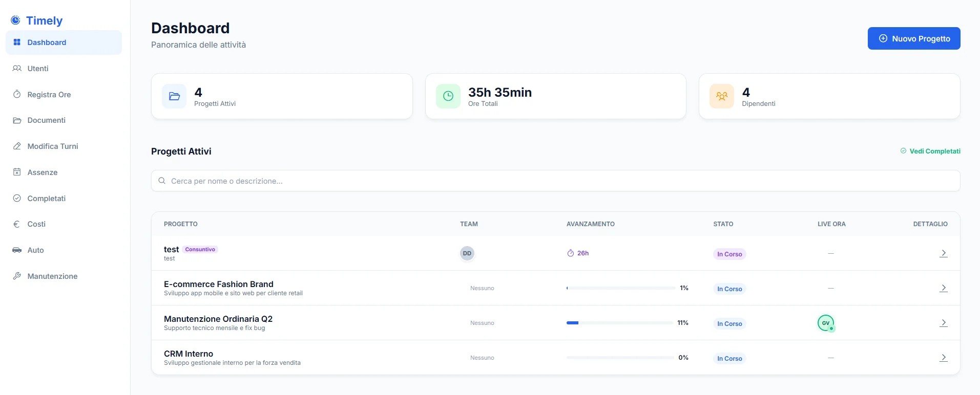
Task: Open details arrow for Manutenzione Ordinaria Q2
Action: [944, 323]
